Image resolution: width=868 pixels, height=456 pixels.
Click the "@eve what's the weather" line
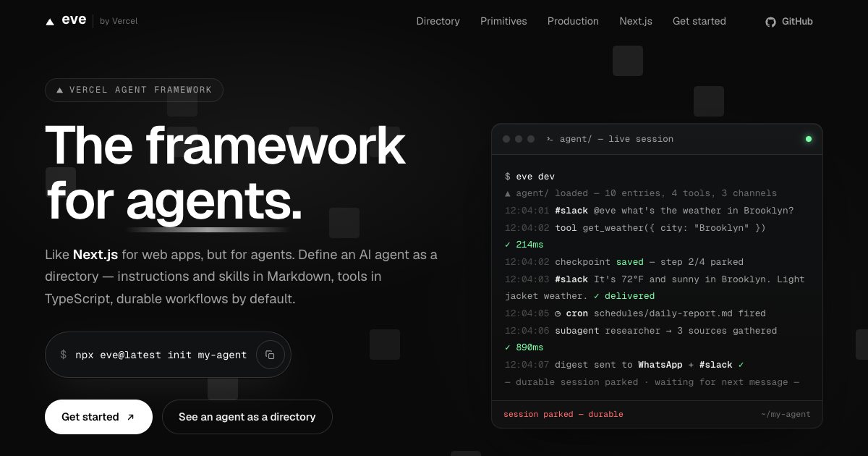(x=650, y=211)
